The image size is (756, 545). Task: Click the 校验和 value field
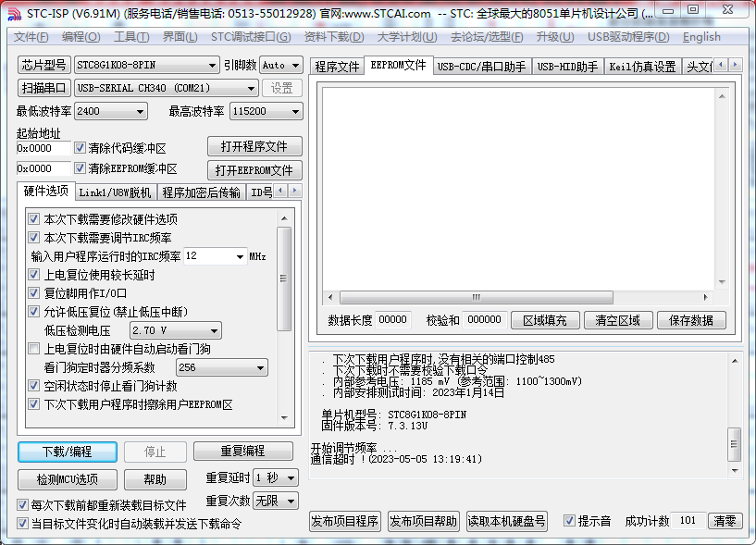[484, 320]
